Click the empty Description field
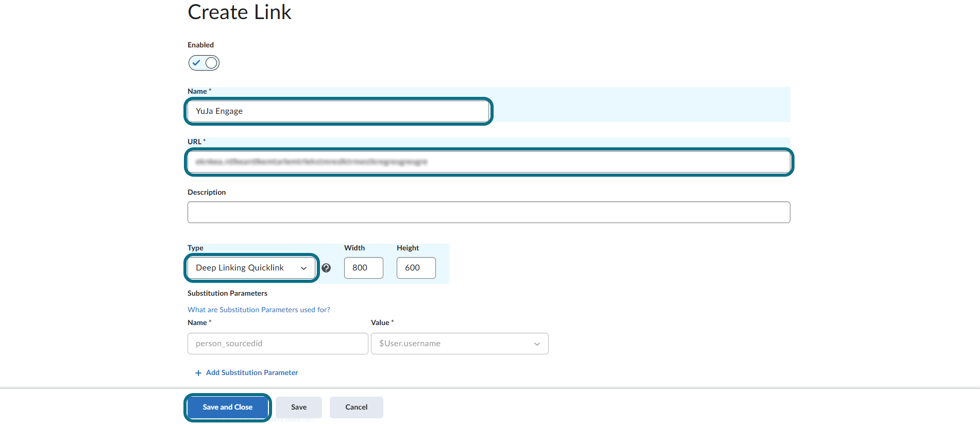Viewport: 980px width, 424px height. pos(488,212)
